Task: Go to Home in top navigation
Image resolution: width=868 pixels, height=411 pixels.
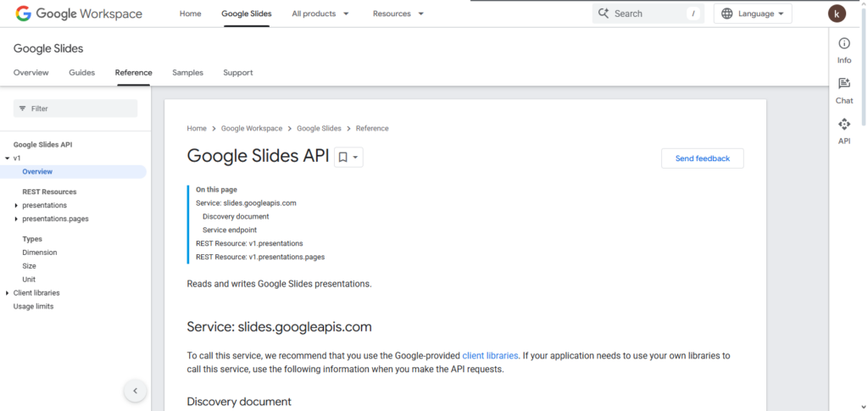Action: 191,14
